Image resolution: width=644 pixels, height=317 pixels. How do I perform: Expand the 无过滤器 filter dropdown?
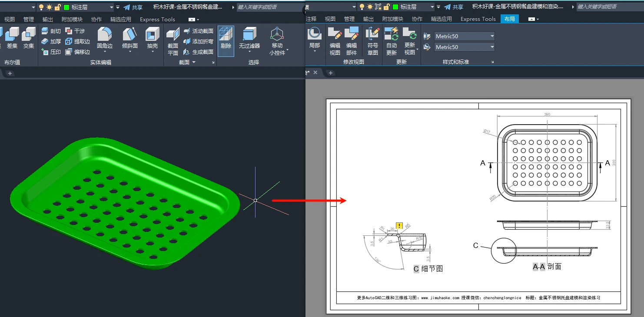tap(249, 51)
